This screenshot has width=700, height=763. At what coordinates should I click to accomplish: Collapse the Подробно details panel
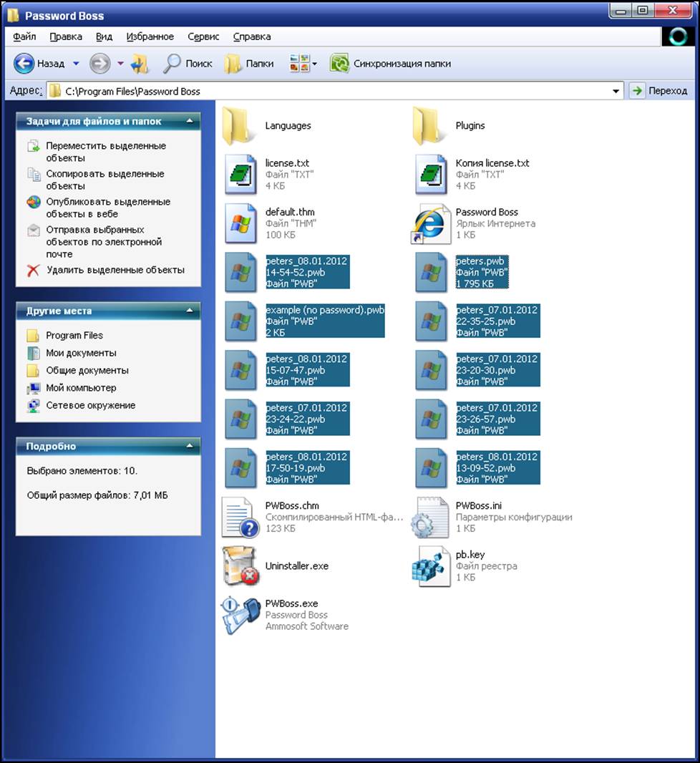(x=190, y=446)
